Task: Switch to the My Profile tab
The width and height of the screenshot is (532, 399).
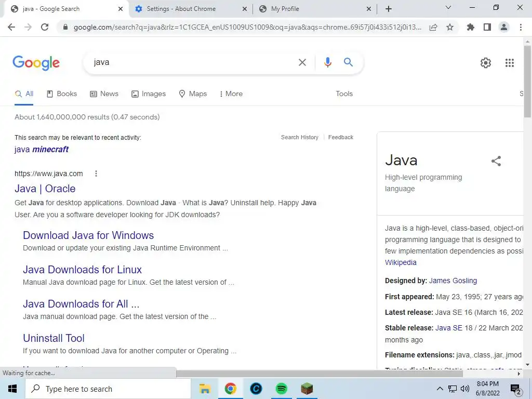Action: [285, 9]
